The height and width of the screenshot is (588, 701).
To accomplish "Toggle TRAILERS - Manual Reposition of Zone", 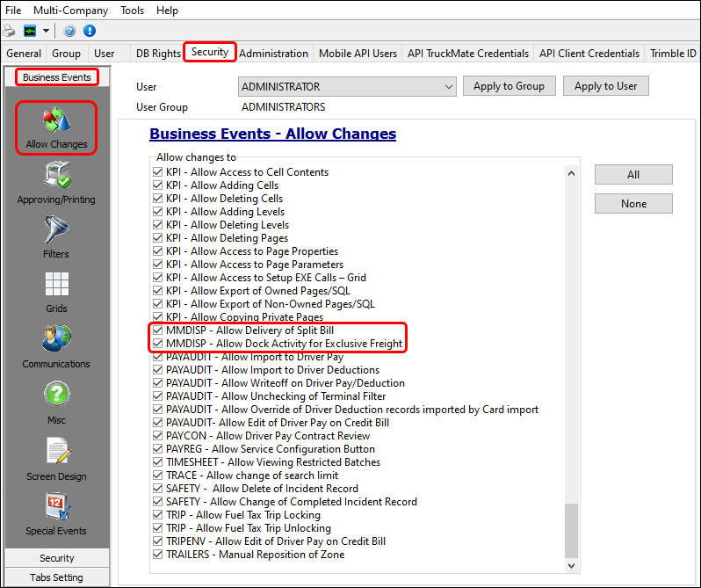I will click(157, 555).
